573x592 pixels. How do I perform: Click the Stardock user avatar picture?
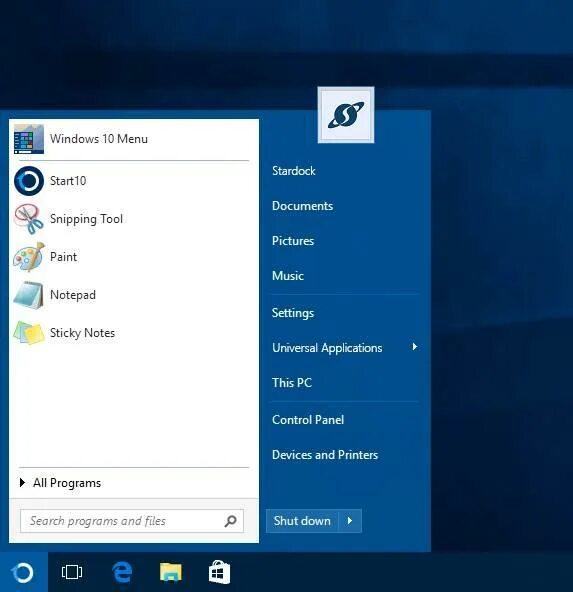point(346,115)
